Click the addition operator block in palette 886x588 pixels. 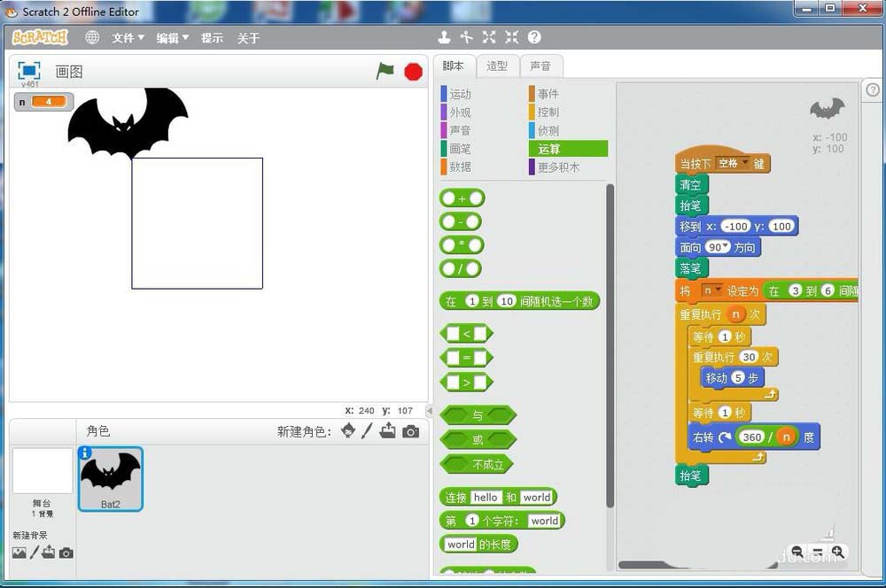462,198
